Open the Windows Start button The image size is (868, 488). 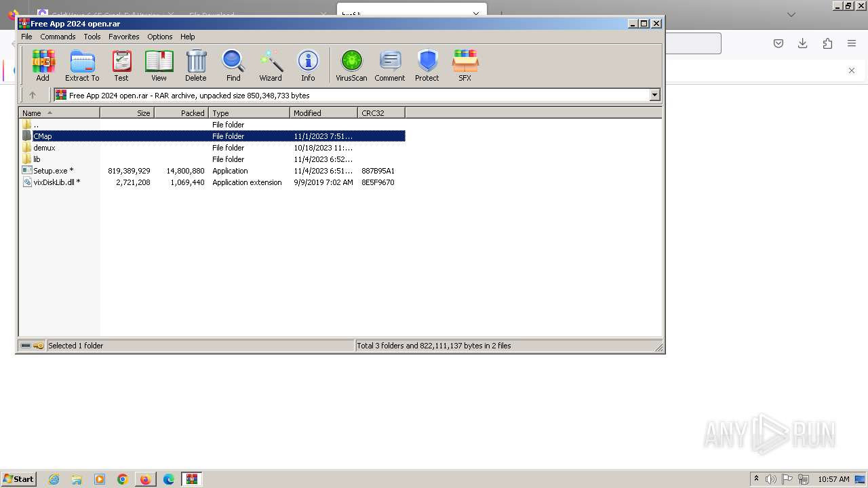pos(18,479)
